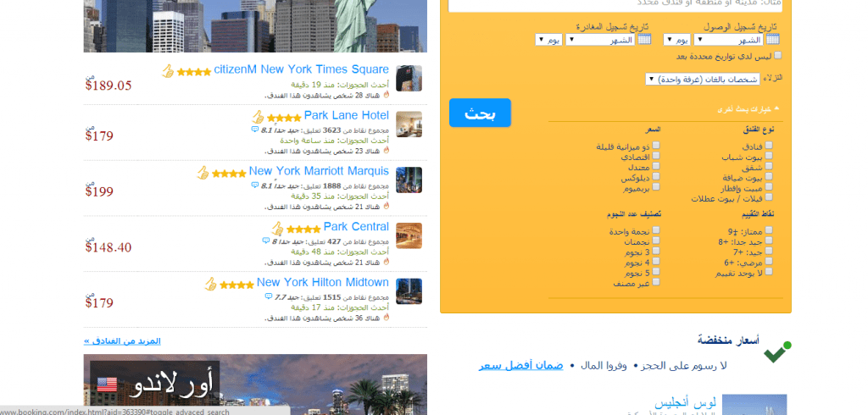Tick the '4 نجوم' star checkbox
Image resolution: width=868 pixels, height=415 pixels.
656,261
